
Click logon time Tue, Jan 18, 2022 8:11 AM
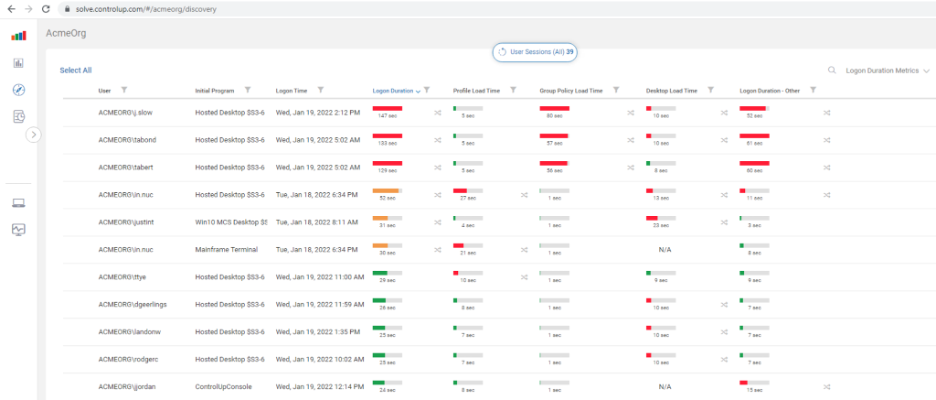tap(317, 222)
